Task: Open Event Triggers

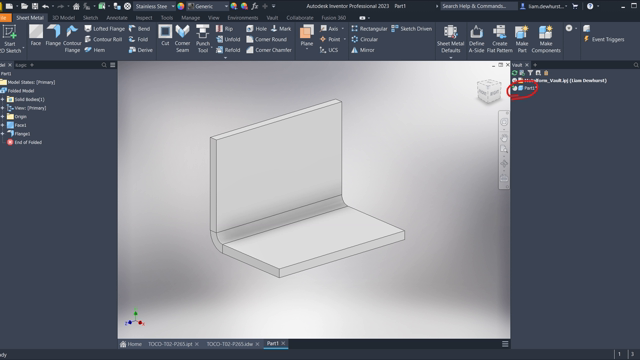Action: 604,39
